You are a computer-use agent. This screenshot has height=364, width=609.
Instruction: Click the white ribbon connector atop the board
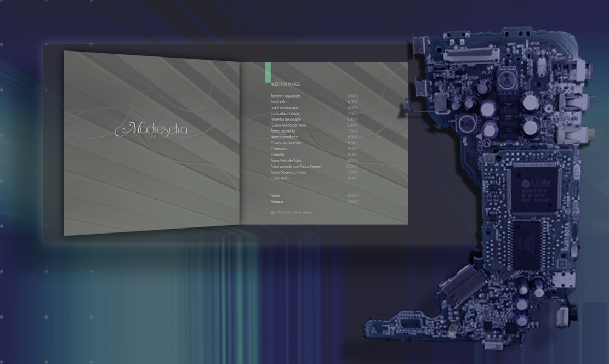click(470, 54)
